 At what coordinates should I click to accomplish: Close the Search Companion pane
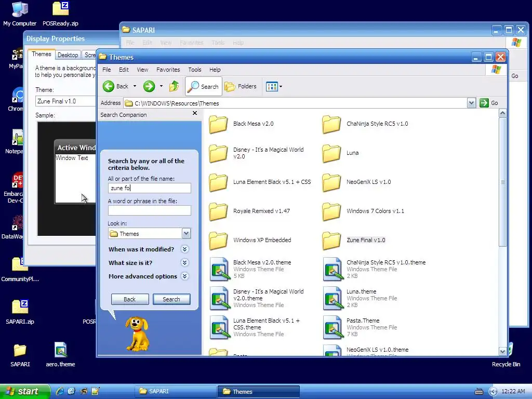(x=195, y=113)
